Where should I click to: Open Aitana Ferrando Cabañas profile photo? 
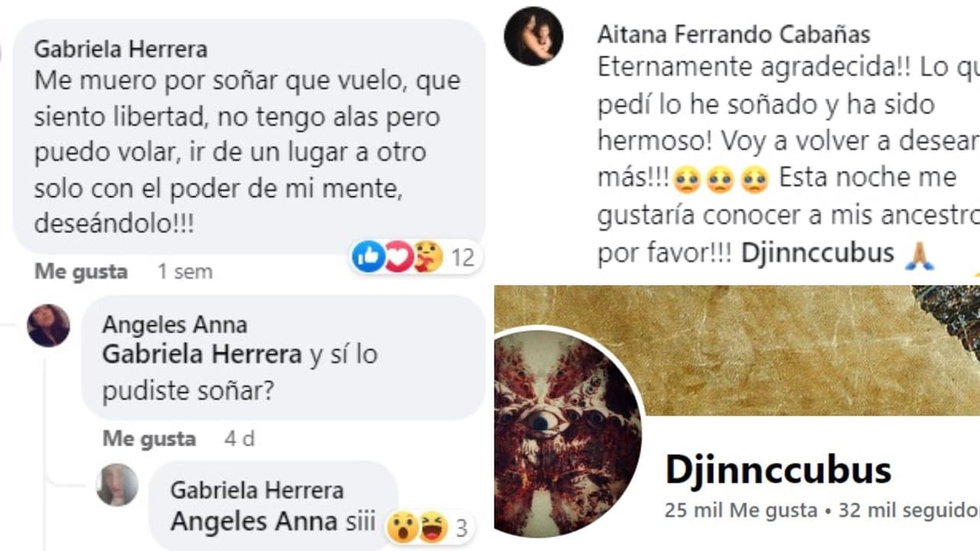(x=534, y=36)
